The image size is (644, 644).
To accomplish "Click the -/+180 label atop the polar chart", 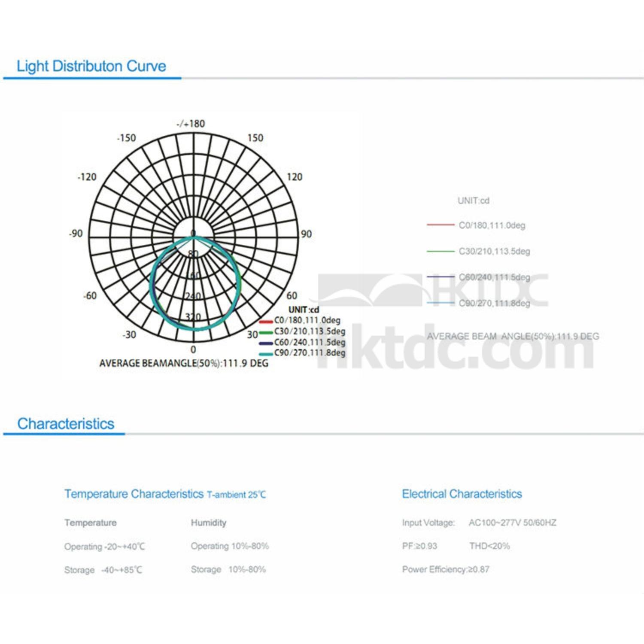I will (x=191, y=124).
